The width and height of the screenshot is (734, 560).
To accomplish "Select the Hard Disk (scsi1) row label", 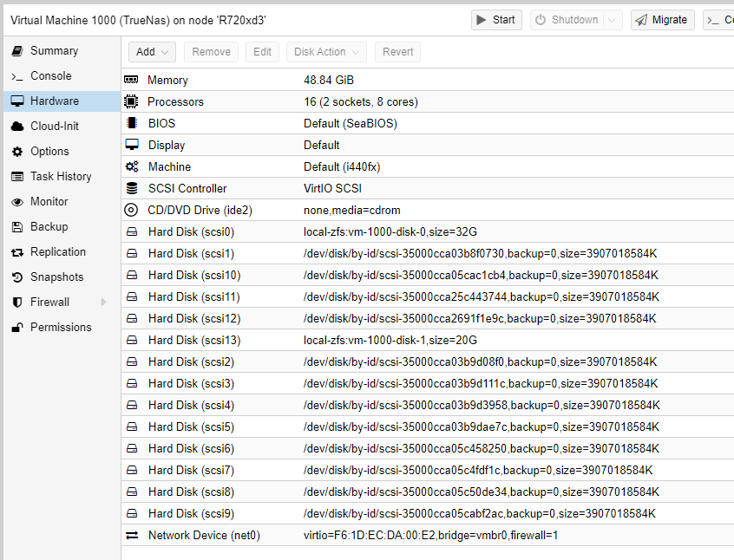I will click(x=191, y=254).
